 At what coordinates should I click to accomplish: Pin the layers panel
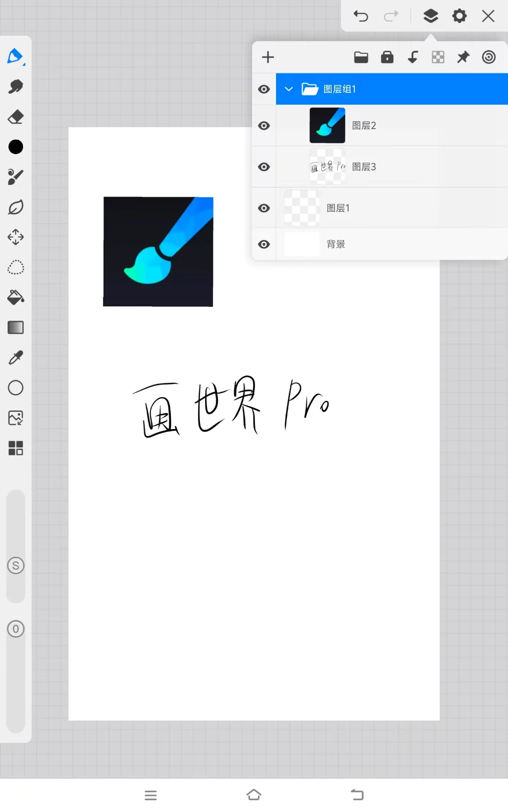coord(463,57)
